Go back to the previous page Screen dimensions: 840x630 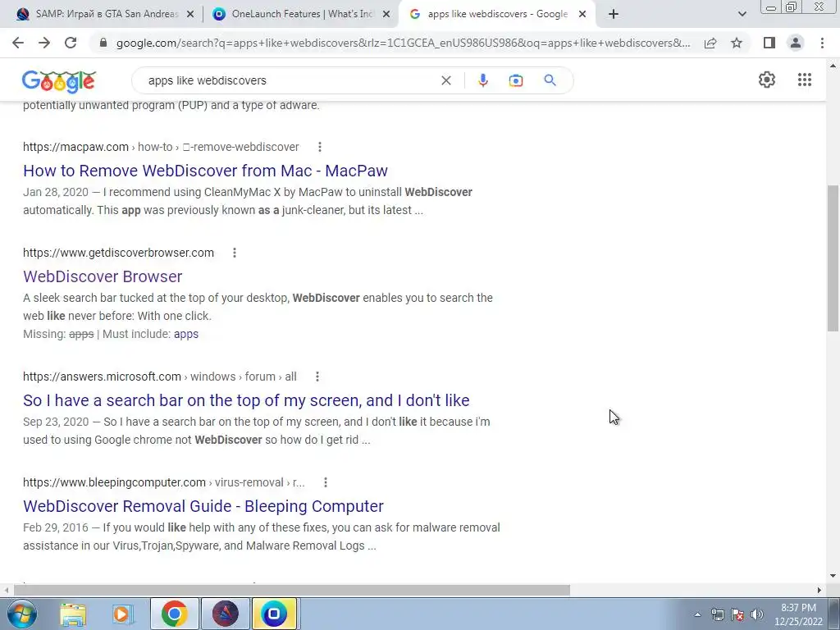pyautogui.click(x=18, y=43)
